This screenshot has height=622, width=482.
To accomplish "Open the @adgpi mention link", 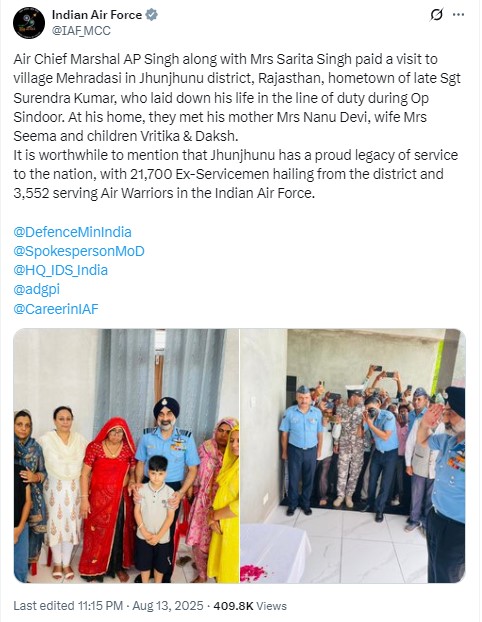I will (36, 289).
